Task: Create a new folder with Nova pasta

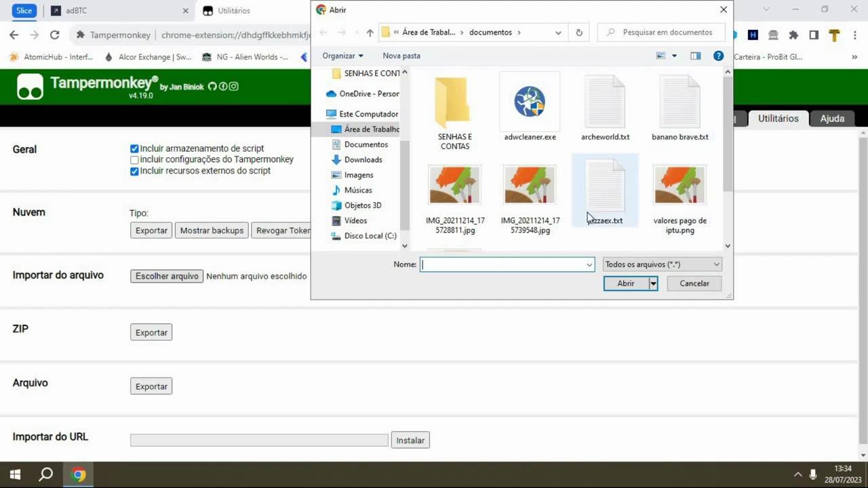Action: [x=401, y=56]
